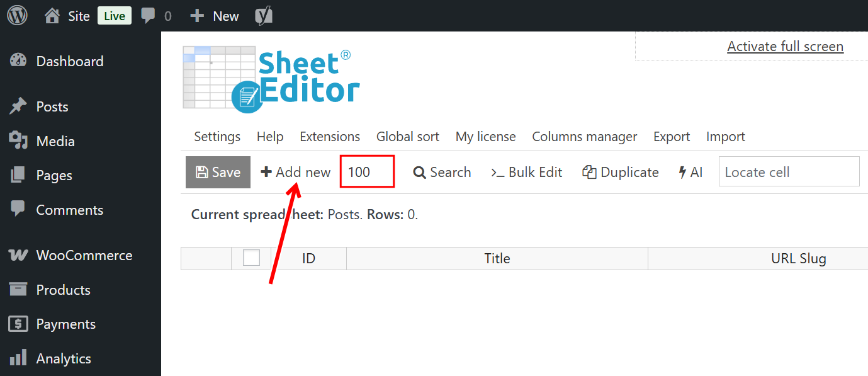868x376 pixels.
Task: Click the Media library icon
Action: [18, 141]
